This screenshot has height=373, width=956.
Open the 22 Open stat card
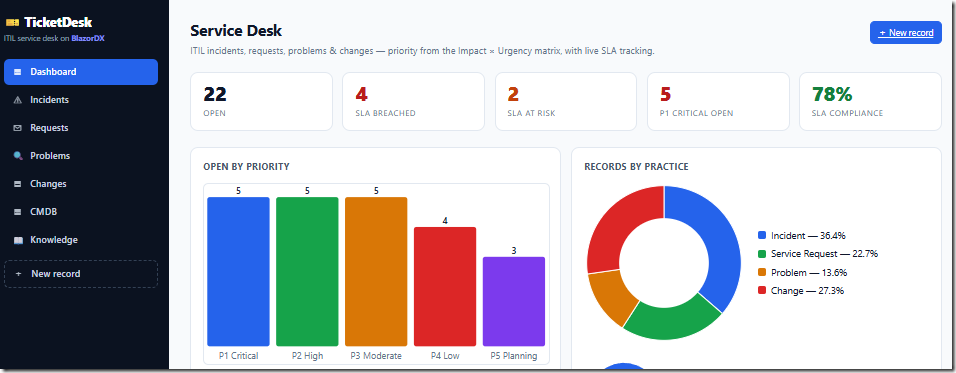[x=261, y=102]
